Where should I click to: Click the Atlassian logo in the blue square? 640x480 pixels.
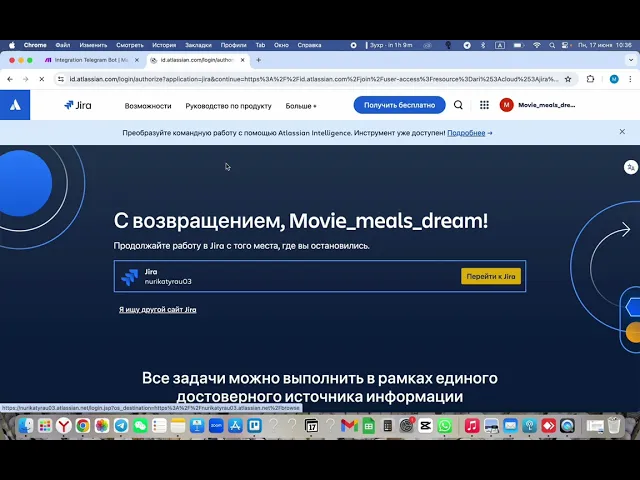[x=15, y=105]
